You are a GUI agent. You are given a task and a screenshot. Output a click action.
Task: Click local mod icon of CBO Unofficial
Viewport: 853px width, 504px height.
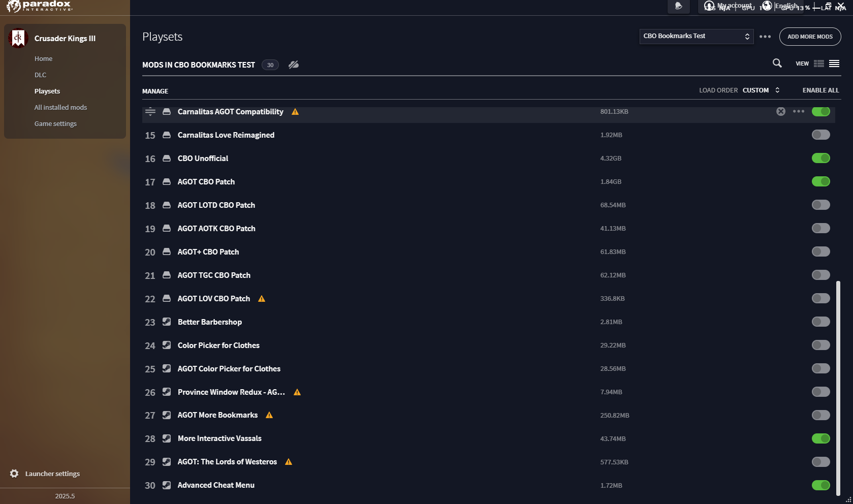click(x=166, y=159)
